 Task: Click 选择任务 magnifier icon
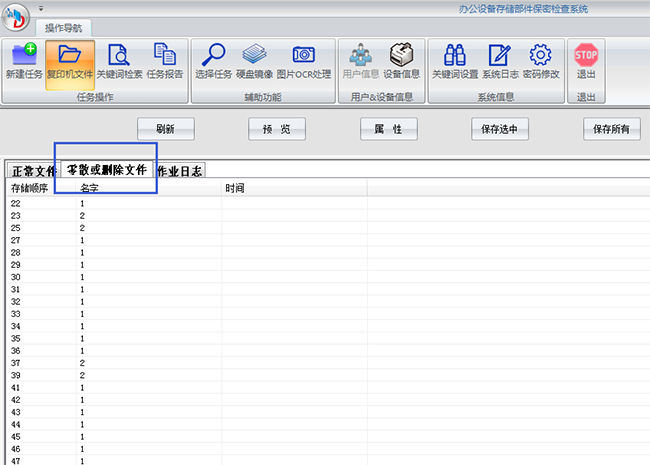pyautogui.click(x=213, y=62)
